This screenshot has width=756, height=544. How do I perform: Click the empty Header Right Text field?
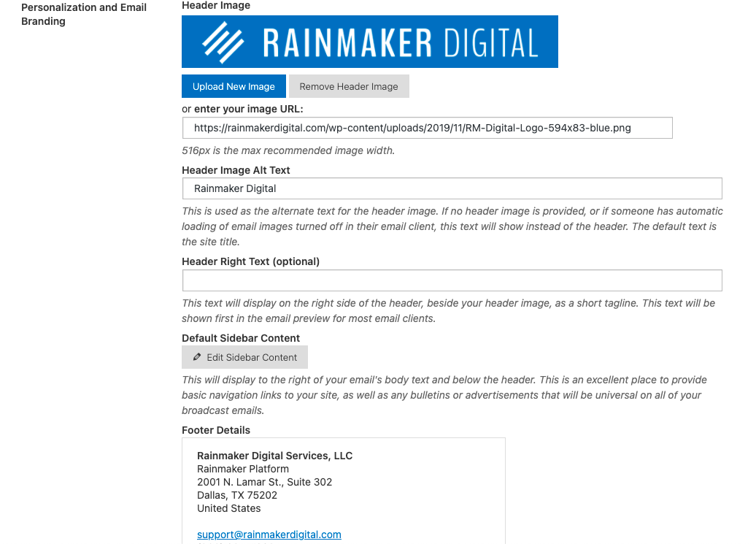pyautogui.click(x=452, y=280)
